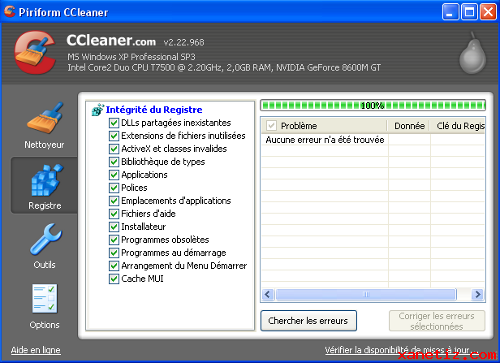The width and height of the screenshot is (500, 363).
Task: Click the Intégrité du Registre icon
Action: pyautogui.click(x=97, y=110)
